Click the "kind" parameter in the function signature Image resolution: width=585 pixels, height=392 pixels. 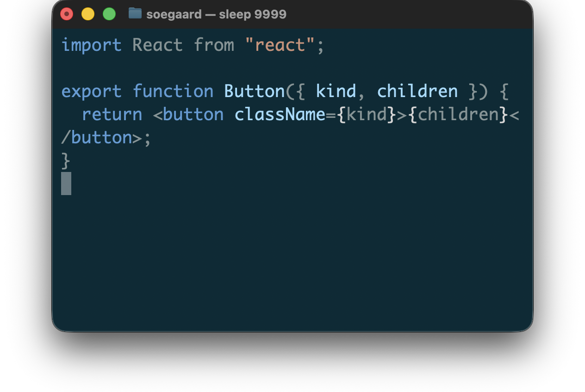336,91
